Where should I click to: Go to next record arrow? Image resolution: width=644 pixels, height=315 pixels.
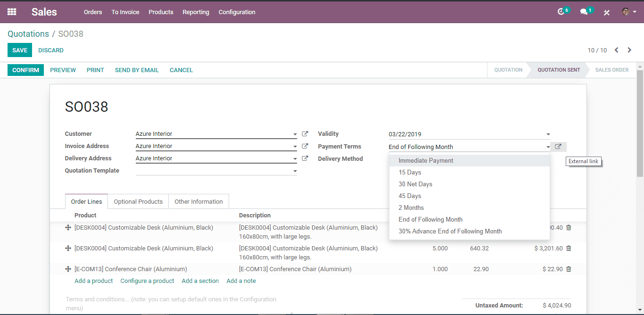click(629, 50)
